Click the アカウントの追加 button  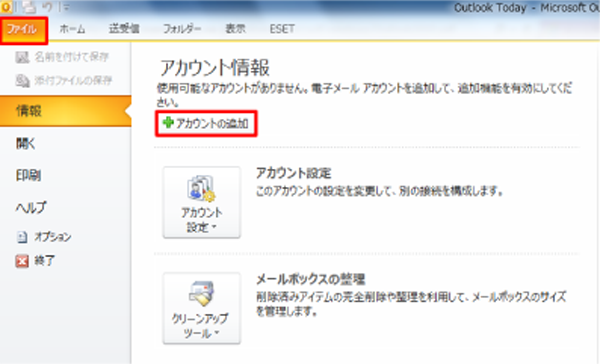click(x=206, y=124)
